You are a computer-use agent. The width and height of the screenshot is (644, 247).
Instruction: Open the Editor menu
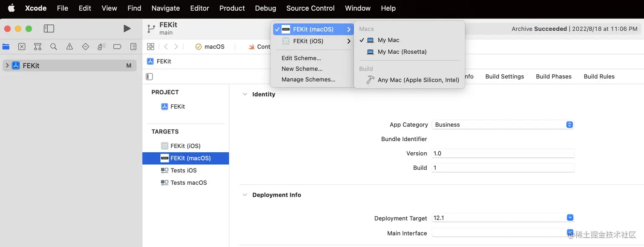[x=200, y=8]
